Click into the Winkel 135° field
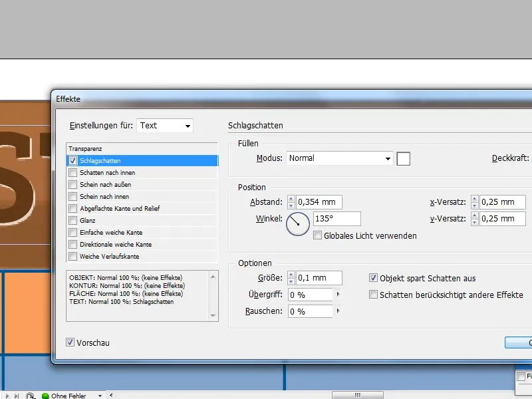The height and width of the screenshot is (399, 532). coord(337,219)
